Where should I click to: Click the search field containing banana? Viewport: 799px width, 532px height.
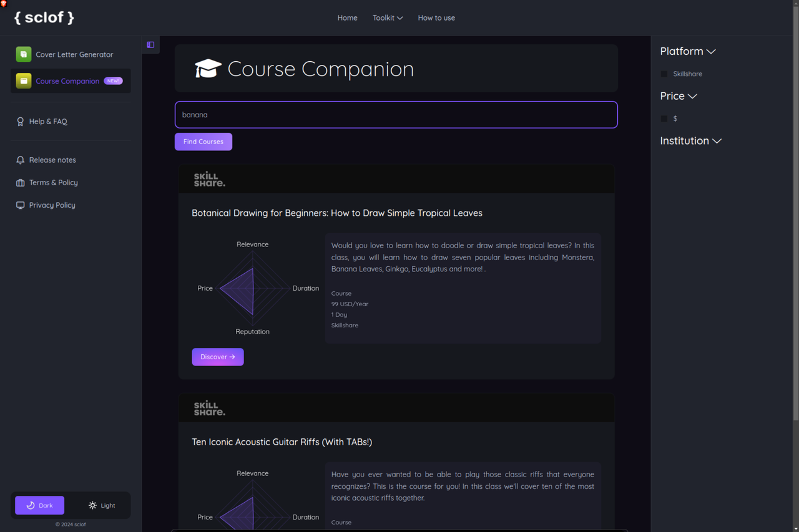point(396,115)
